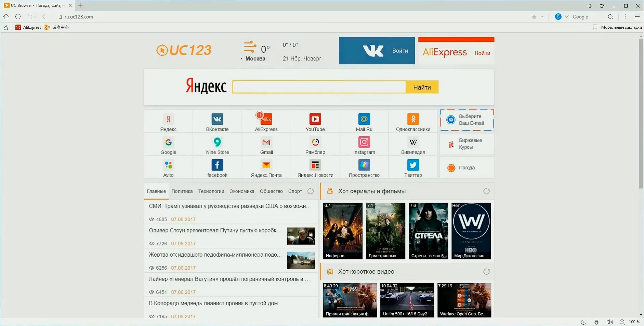
Task: Click the browser home icon
Action: (x=6, y=17)
